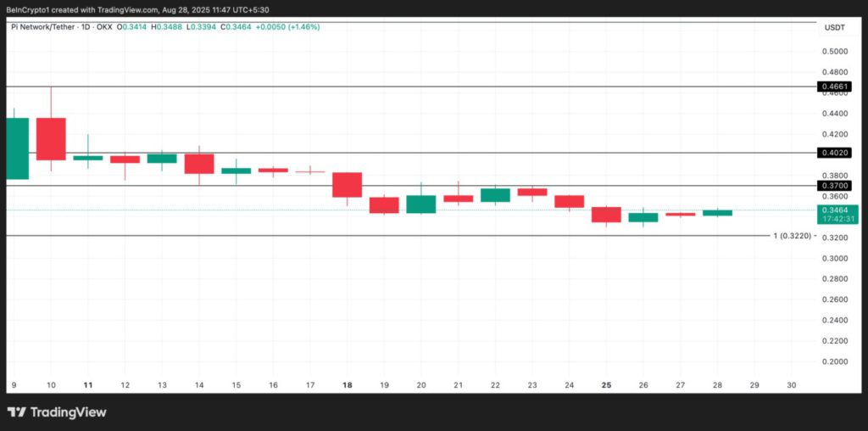Click the USDT currency label
The width and height of the screenshot is (868, 431).
coord(834,28)
